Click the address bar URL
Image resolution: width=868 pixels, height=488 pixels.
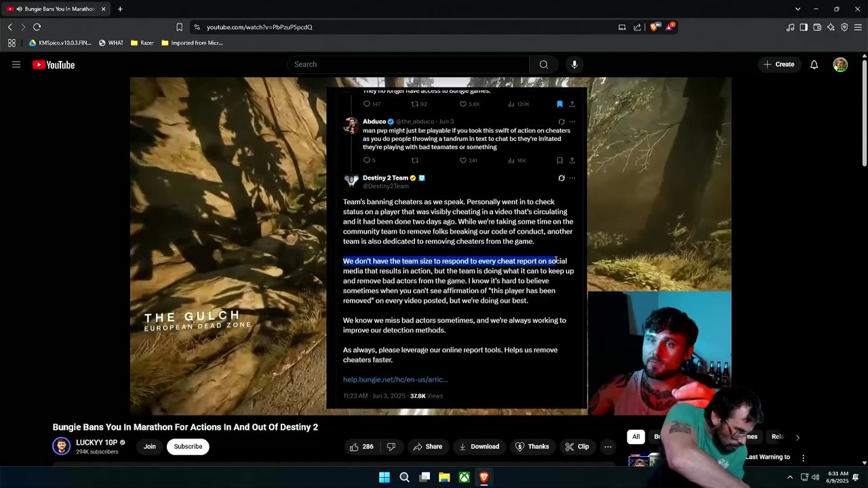260,27
